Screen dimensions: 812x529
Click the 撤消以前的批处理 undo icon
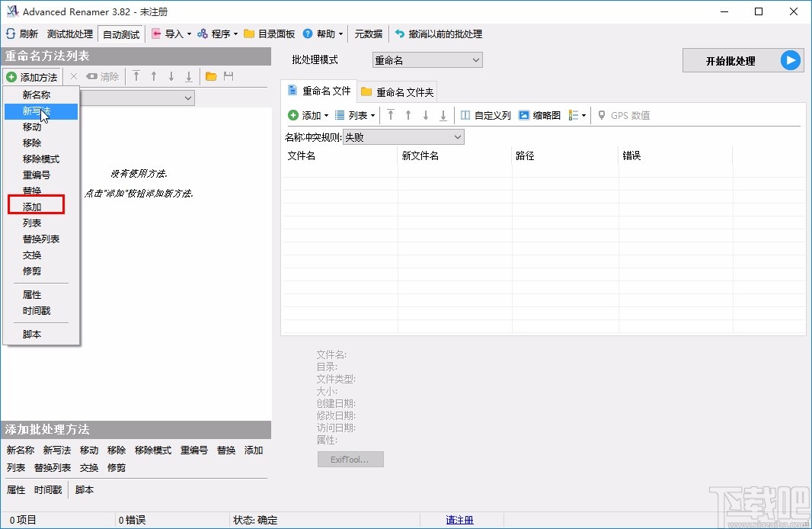pyautogui.click(x=399, y=34)
